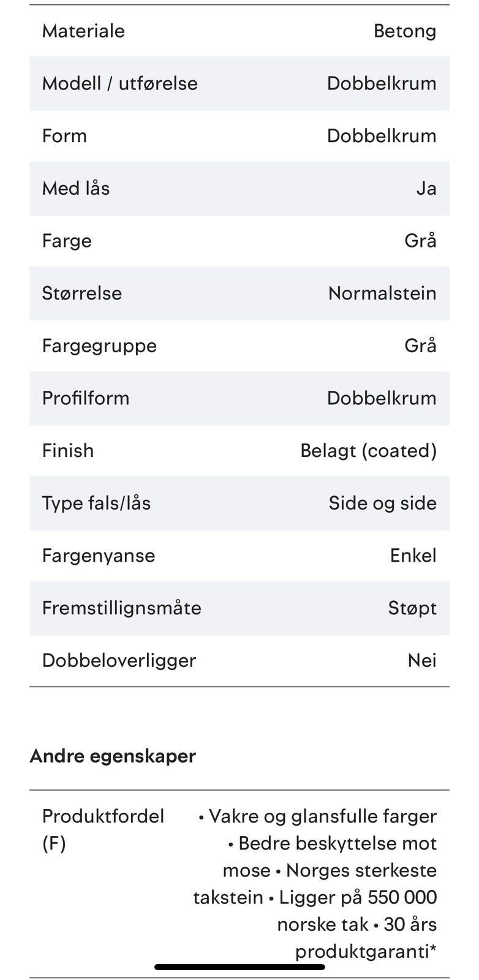Tap the Fargenyanse Enkel value

pos(413,556)
